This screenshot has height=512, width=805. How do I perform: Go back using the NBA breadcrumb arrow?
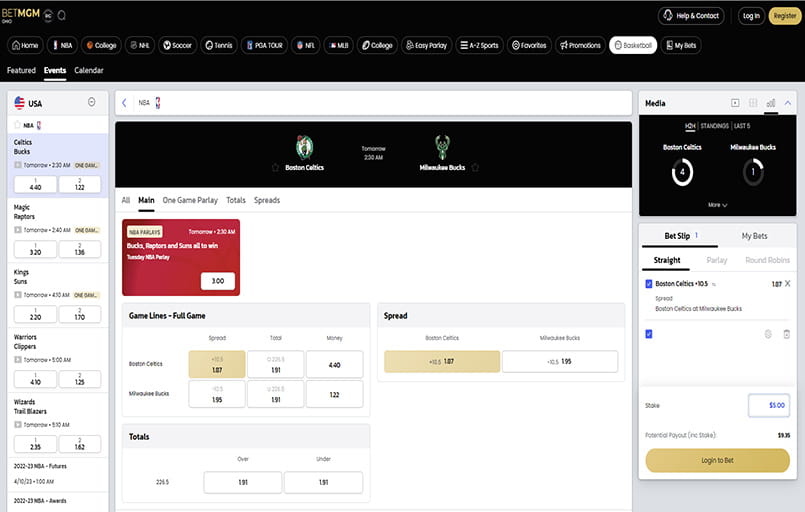[x=124, y=103]
